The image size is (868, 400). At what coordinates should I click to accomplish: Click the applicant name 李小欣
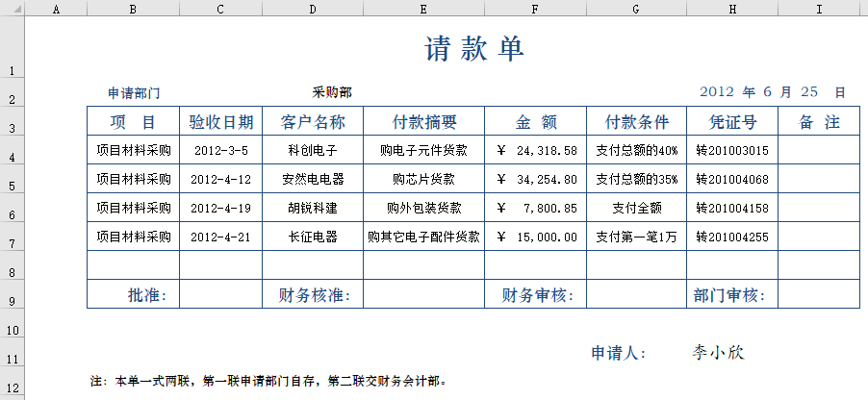[718, 353]
